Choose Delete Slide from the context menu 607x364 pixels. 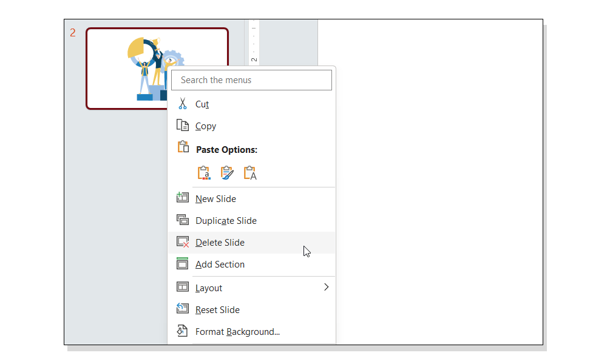point(220,242)
